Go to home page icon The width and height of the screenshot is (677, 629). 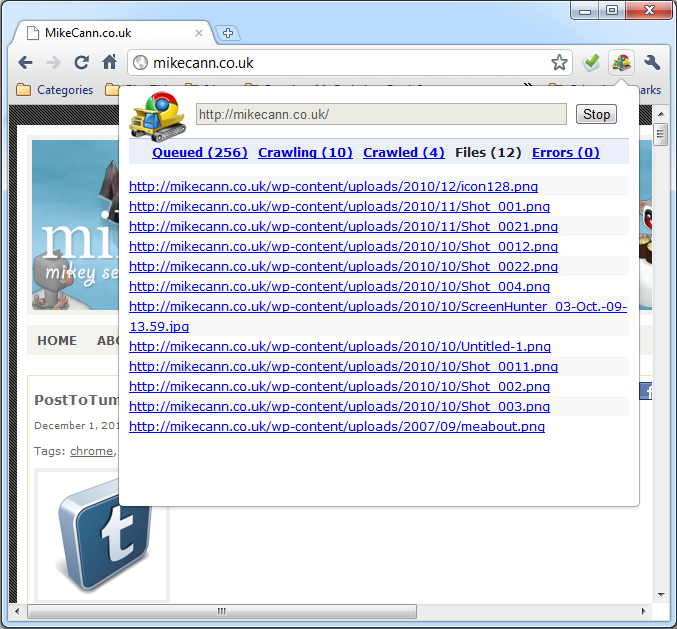[110, 63]
